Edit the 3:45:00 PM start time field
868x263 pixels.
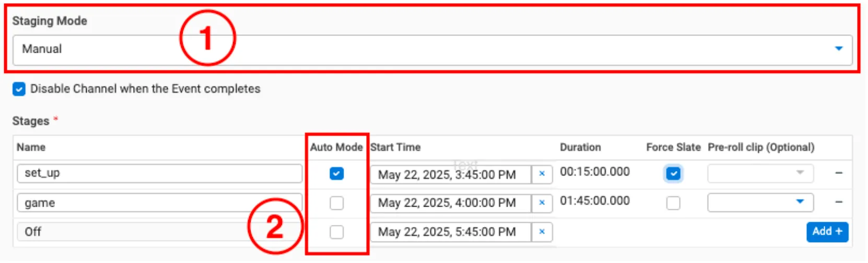451,175
